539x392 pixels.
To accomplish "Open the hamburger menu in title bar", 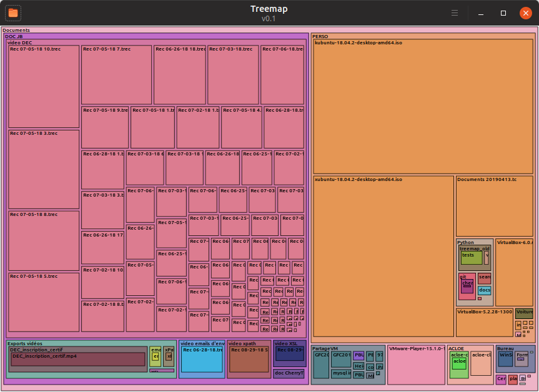I will point(455,13).
